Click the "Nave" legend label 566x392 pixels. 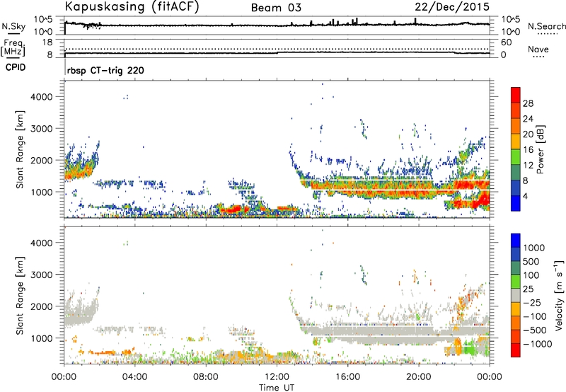coord(538,49)
